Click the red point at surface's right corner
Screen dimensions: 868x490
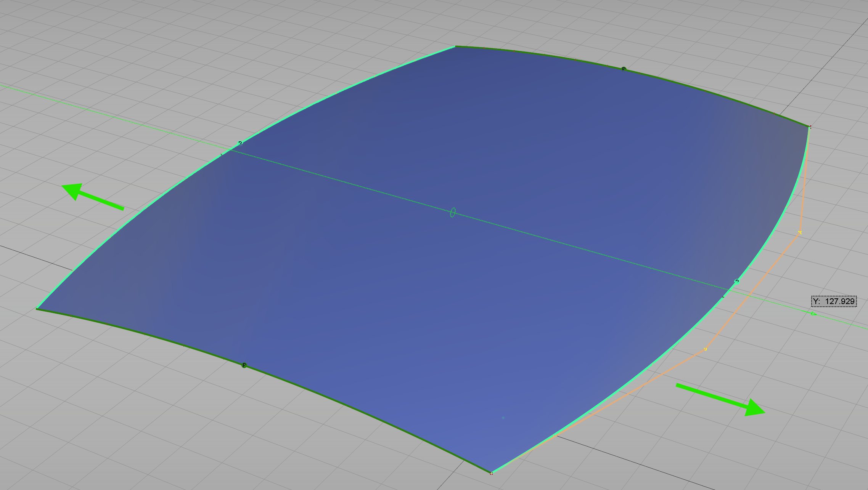(x=810, y=127)
